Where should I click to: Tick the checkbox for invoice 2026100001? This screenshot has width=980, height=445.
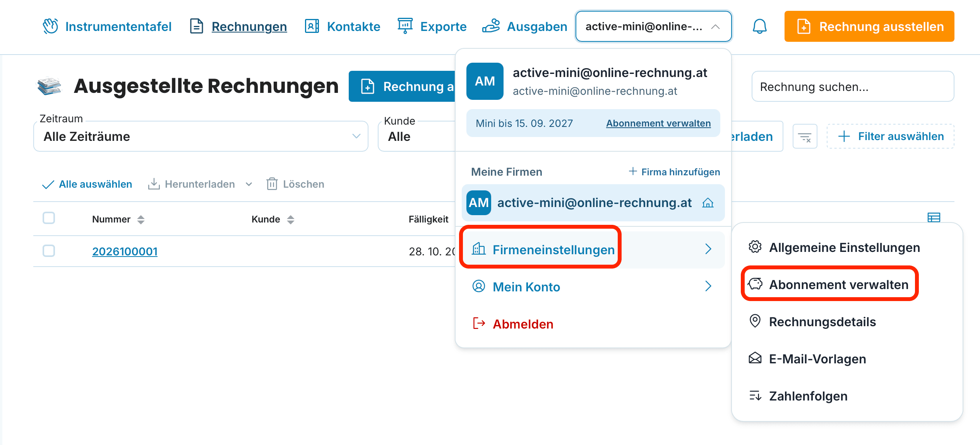[x=49, y=251]
